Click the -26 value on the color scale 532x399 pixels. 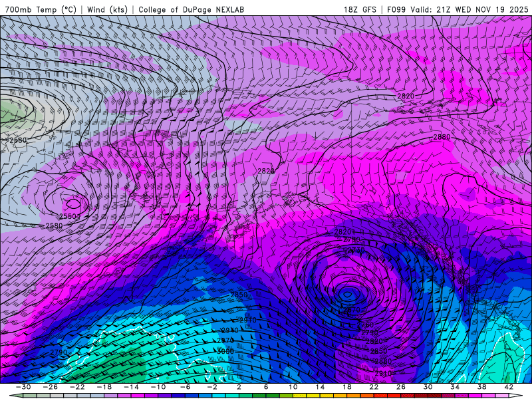pyautogui.click(x=51, y=387)
